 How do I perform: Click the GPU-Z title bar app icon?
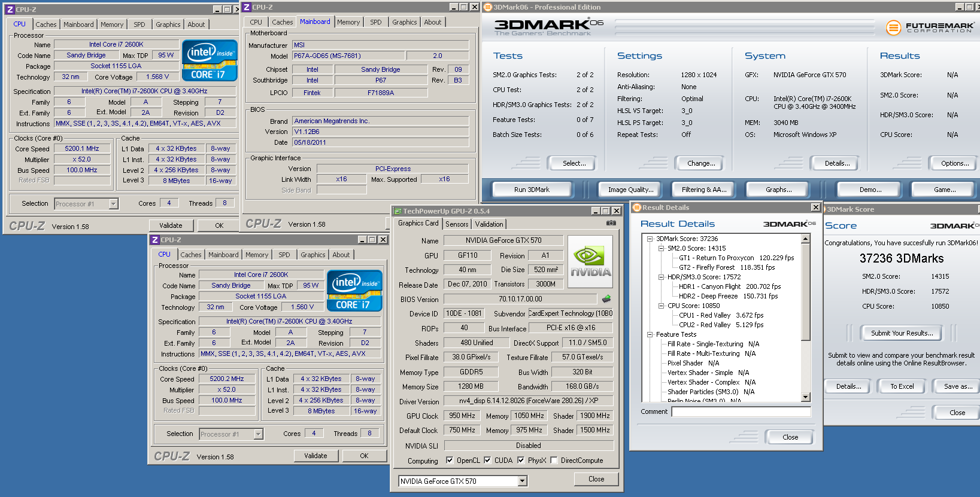(398, 211)
